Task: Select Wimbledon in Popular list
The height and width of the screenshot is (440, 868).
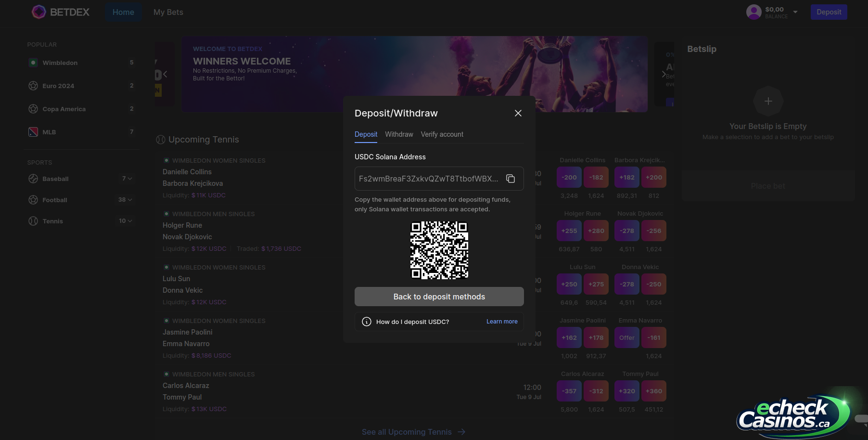Action: click(82, 63)
